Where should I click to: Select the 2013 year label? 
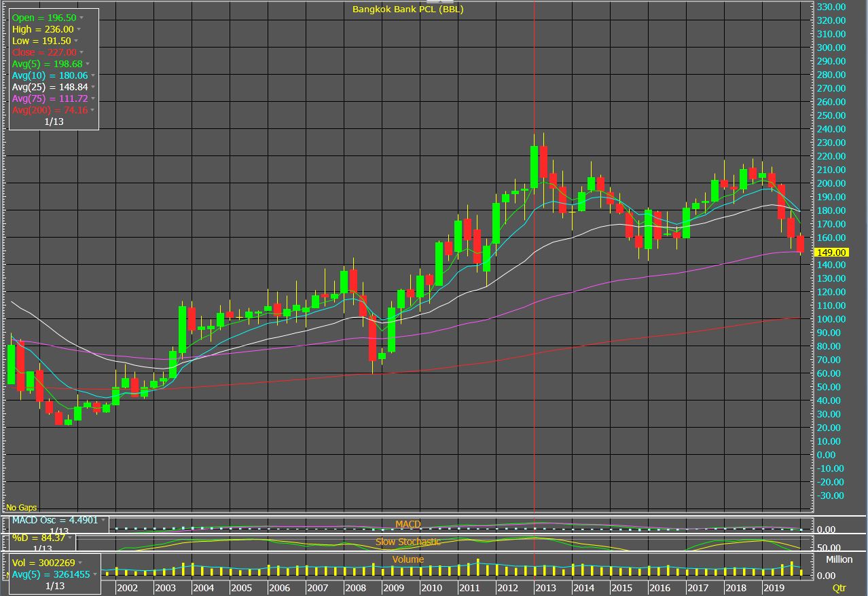(545, 588)
